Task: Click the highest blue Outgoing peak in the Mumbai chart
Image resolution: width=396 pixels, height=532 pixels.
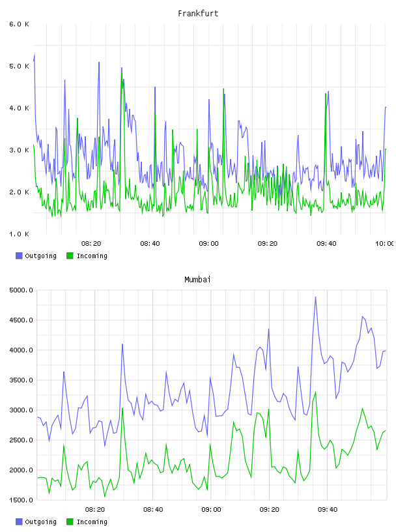Action: tap(316, 297)
